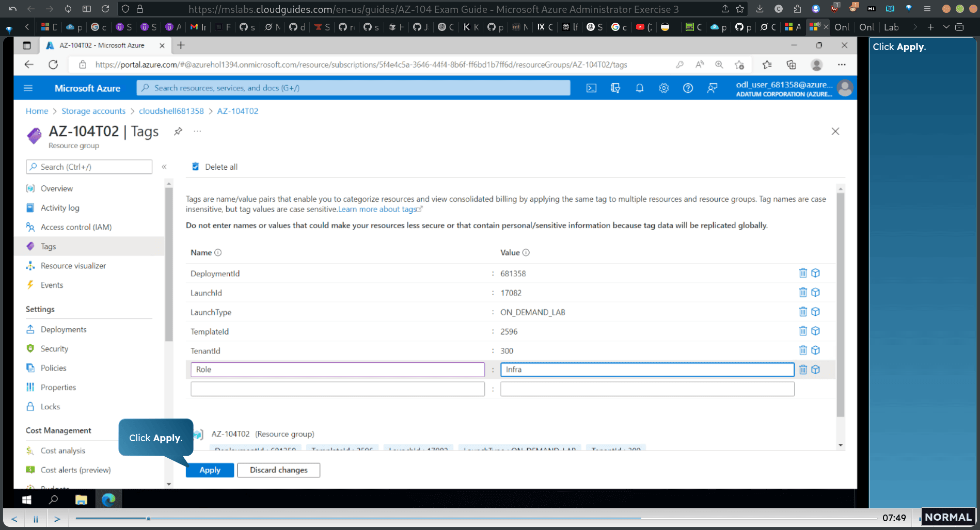This screenshot has height=530, width=980.
Task: Click cube icon for Role tag
Action: [x=816, y=370]
